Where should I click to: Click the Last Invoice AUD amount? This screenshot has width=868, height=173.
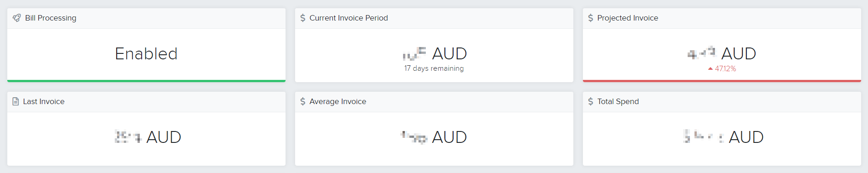148,137
